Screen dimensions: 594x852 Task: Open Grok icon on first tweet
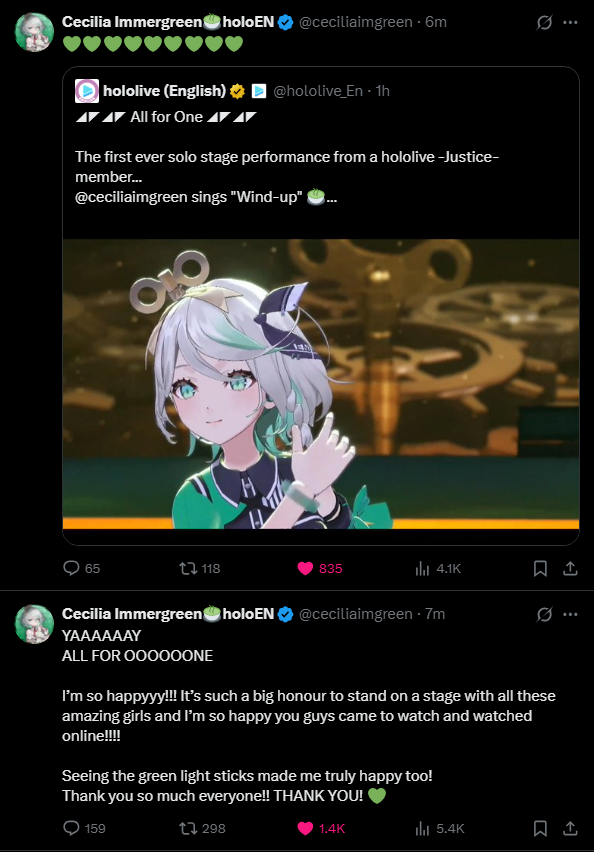point(545,22)
